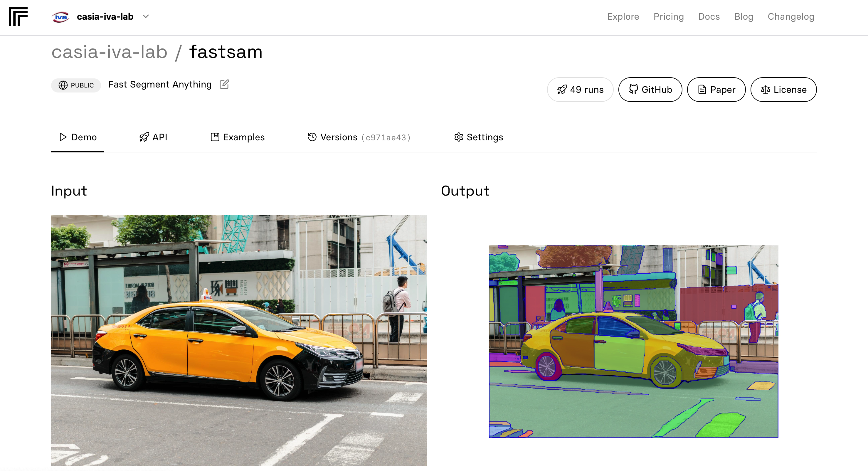
Task: Click the casia-iva-lab breadcrumb link
Action: pos(110,52)
